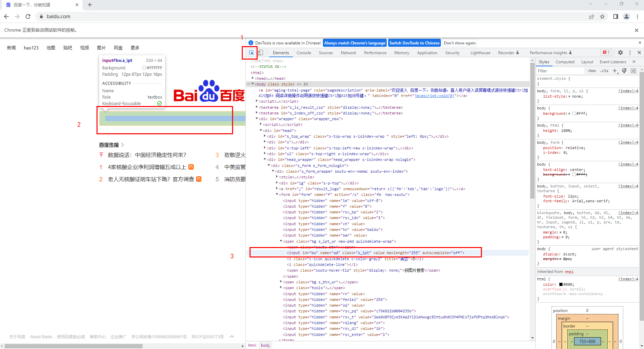
Task: Show the Computed styles tab
Action: coord(565,62)
